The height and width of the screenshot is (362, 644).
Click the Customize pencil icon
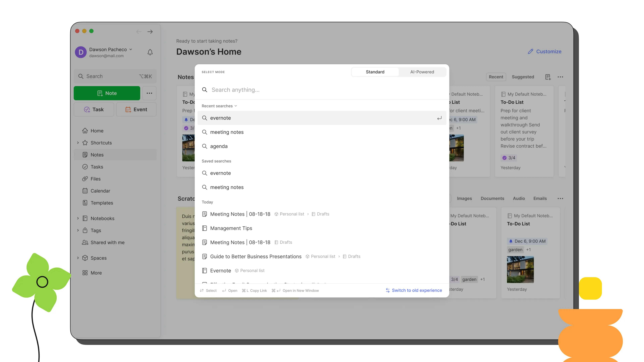tap(530, 51)
